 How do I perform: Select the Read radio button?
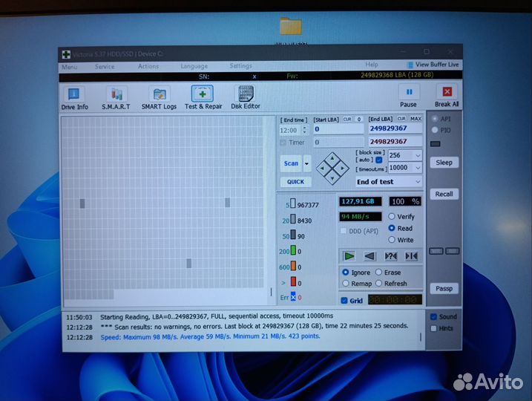[392, 228]
